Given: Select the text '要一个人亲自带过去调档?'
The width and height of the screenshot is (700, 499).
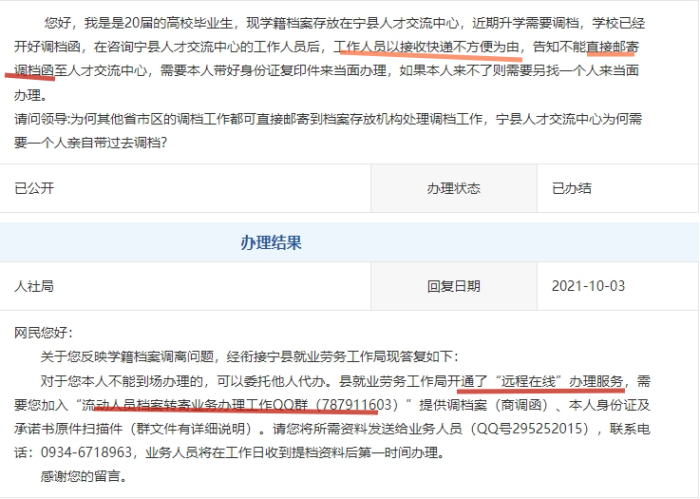Looking at the screenshot, I should coord(91,142).
